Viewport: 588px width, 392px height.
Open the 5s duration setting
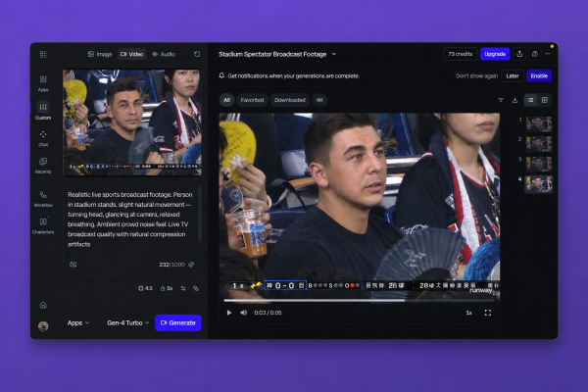tap(167, 288)
